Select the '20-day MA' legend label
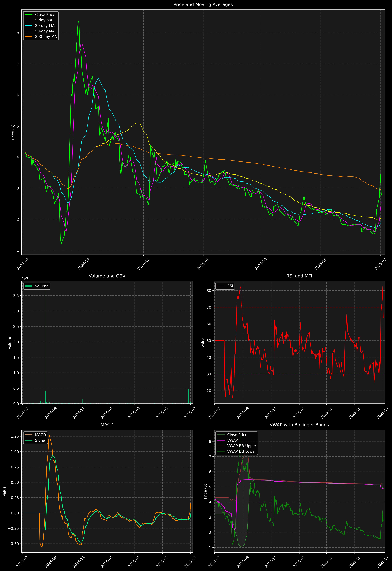Image resolution: width=392 pixels, height=571 pixels. pyautogui.click(x=45, y=26)
